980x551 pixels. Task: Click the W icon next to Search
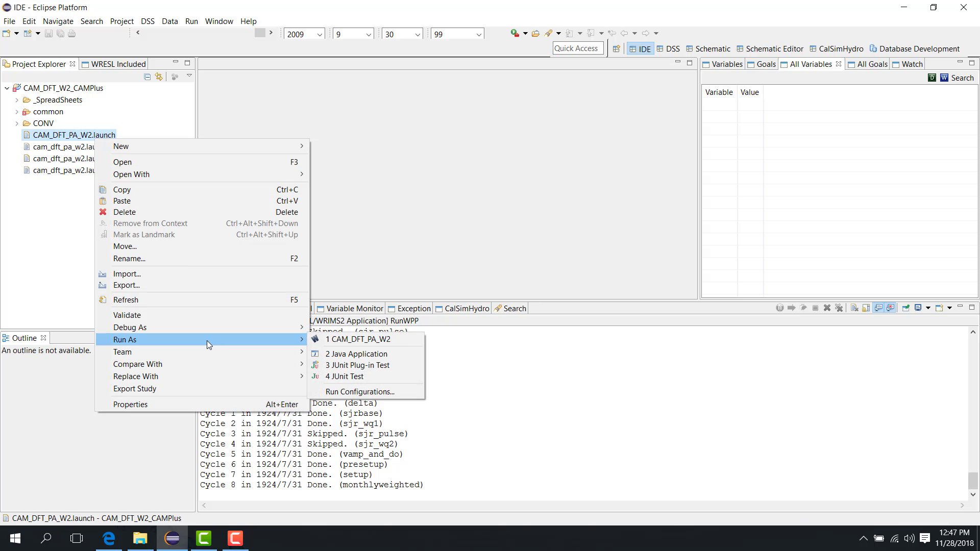pyautogui.click(x=944, y=78)
